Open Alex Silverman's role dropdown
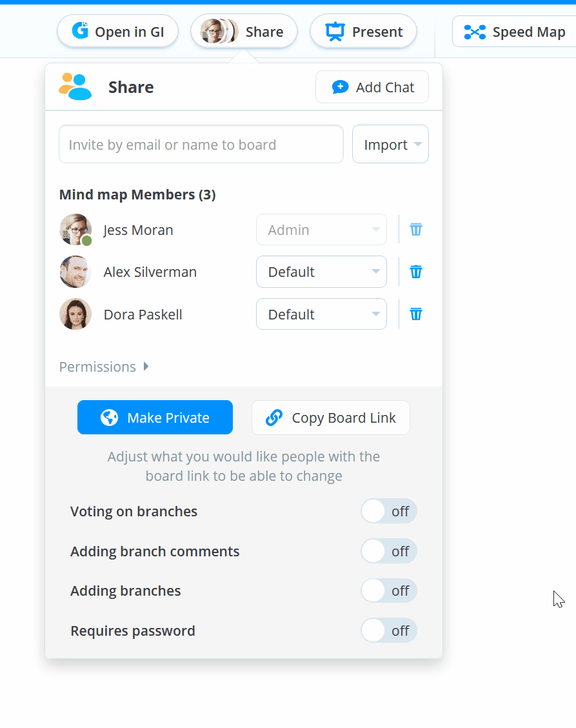 click(x=321, y=272)
